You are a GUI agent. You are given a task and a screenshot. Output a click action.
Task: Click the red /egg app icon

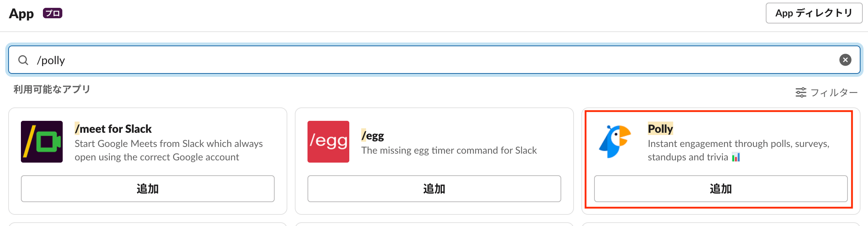tap(328, 142)
